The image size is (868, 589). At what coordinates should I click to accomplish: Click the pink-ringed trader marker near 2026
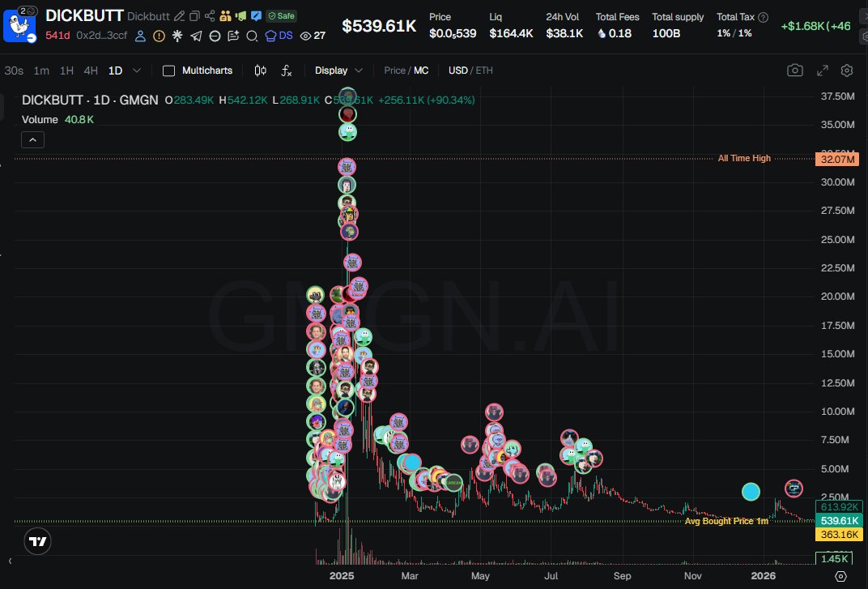pyautogui.click(x=794, y=489)
